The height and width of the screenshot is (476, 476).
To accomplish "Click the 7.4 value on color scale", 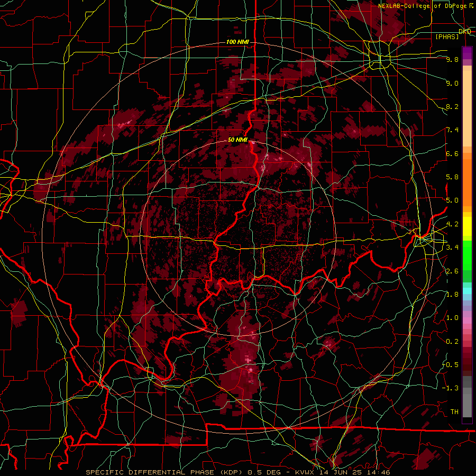I will pos(452,130).
